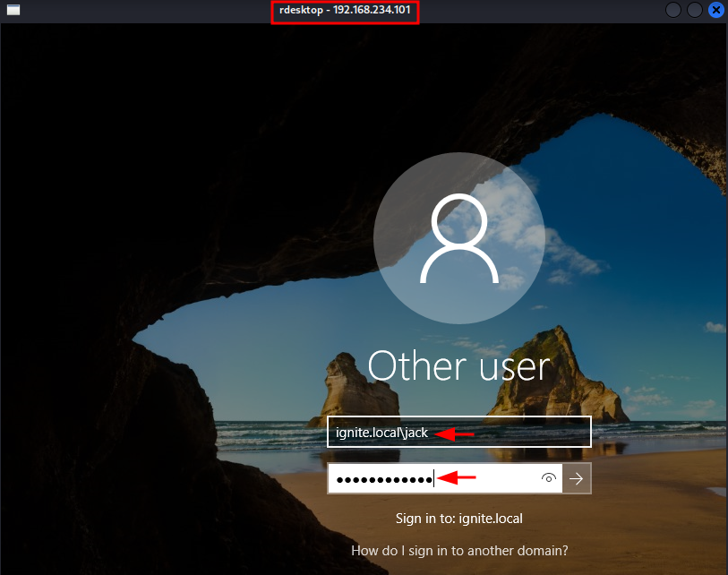The image size is (728, 575).
Task: Click the 'Other user' heading text
Action: click(x=459, y=366)
